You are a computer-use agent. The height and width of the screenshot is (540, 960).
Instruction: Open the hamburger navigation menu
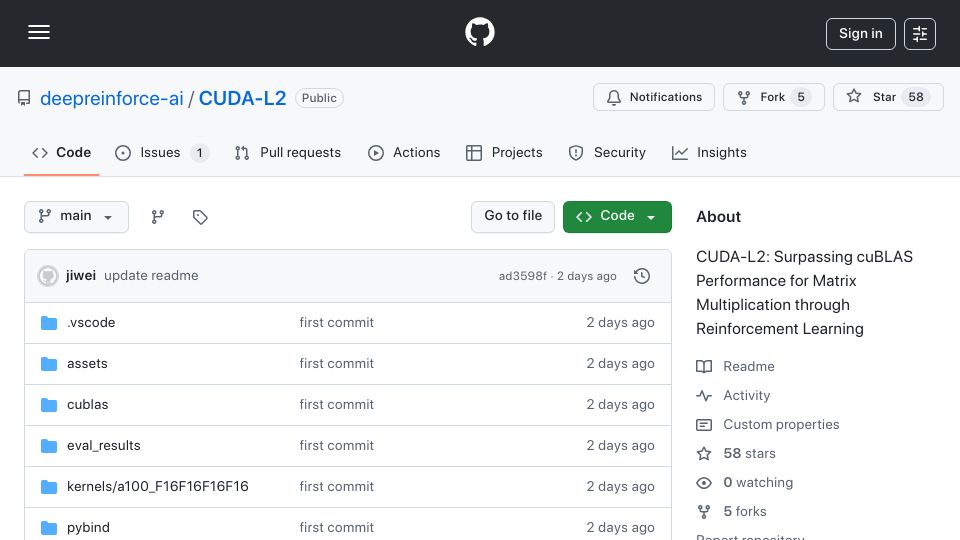tap(39, 32)
